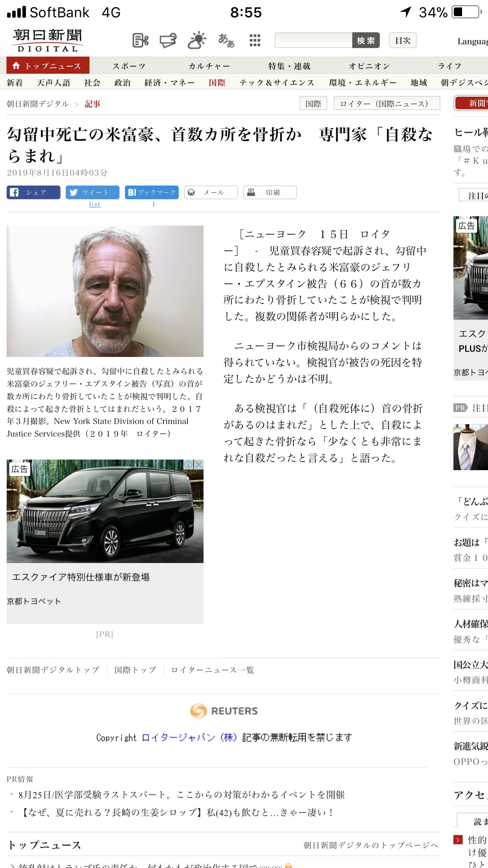
Task: Go to トップニュース home tab
Action: click(x=48, y=65)
